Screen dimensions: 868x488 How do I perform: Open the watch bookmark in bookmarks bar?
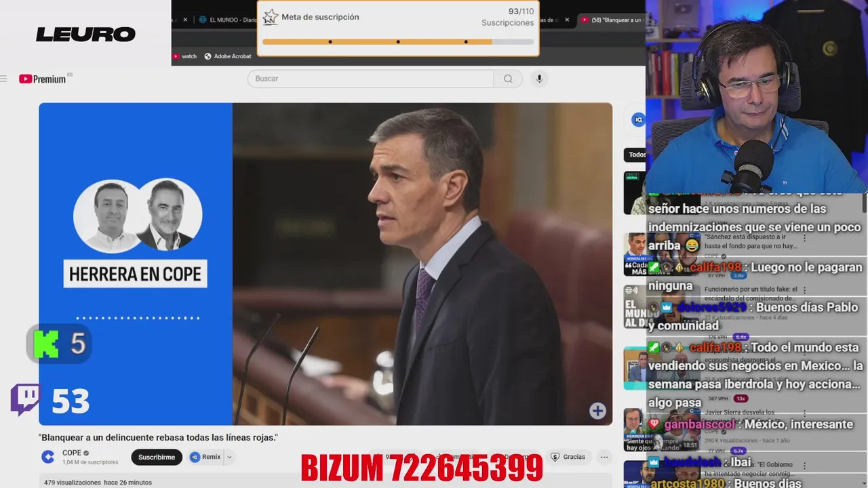click(184, 56)
